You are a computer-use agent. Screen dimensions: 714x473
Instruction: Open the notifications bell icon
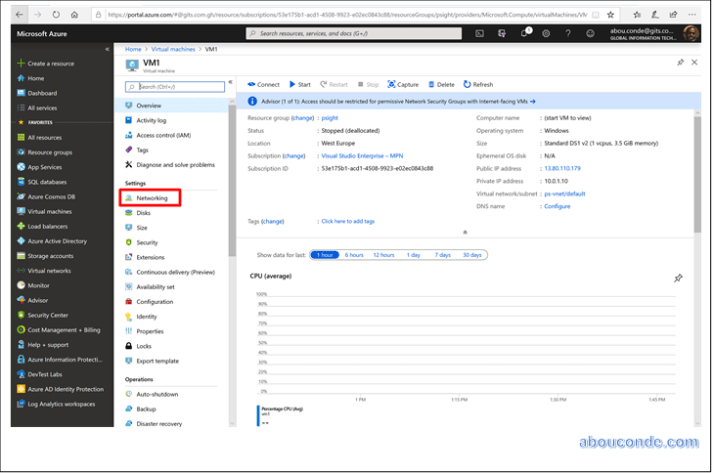[526, 33]
